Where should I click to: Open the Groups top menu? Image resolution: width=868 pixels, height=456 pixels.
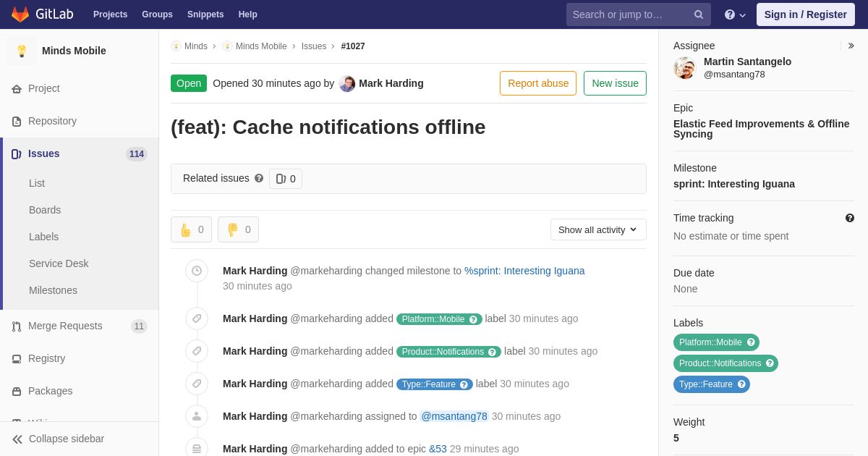pyautogui.click(x=157, y=14)
